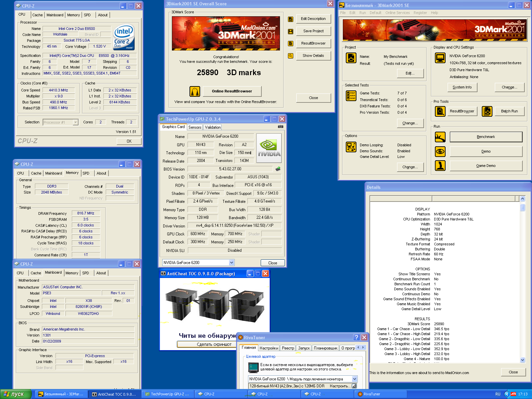532x399 pixels.
Task: Click the Change... button under Selected Tests
Action: [x=410, y=123]
